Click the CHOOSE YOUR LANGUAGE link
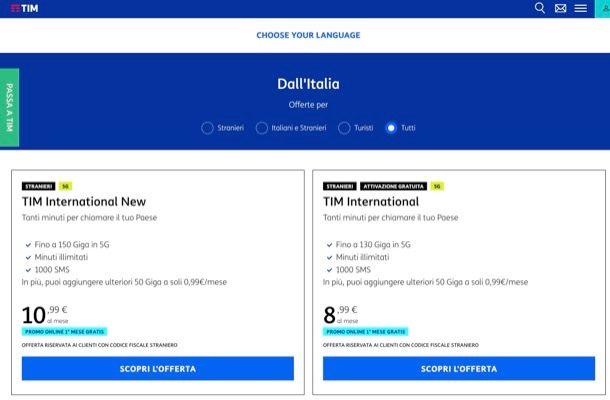 308,35
